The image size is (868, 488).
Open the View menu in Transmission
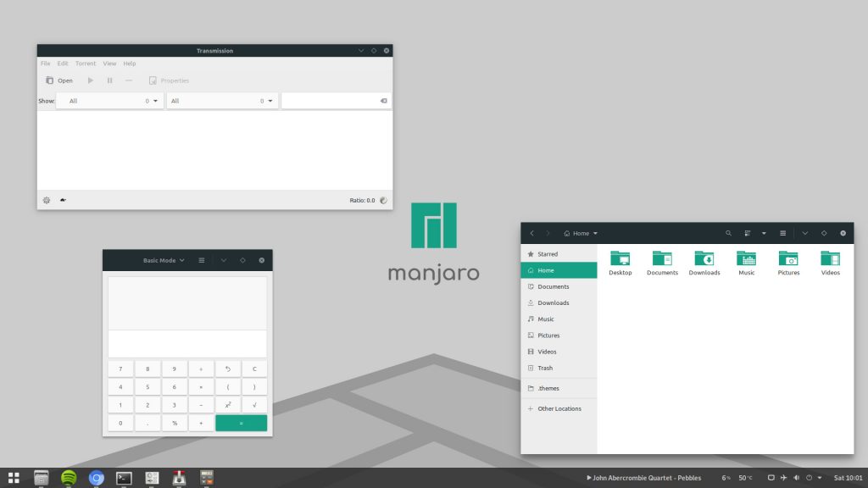[x=109, y=64]
